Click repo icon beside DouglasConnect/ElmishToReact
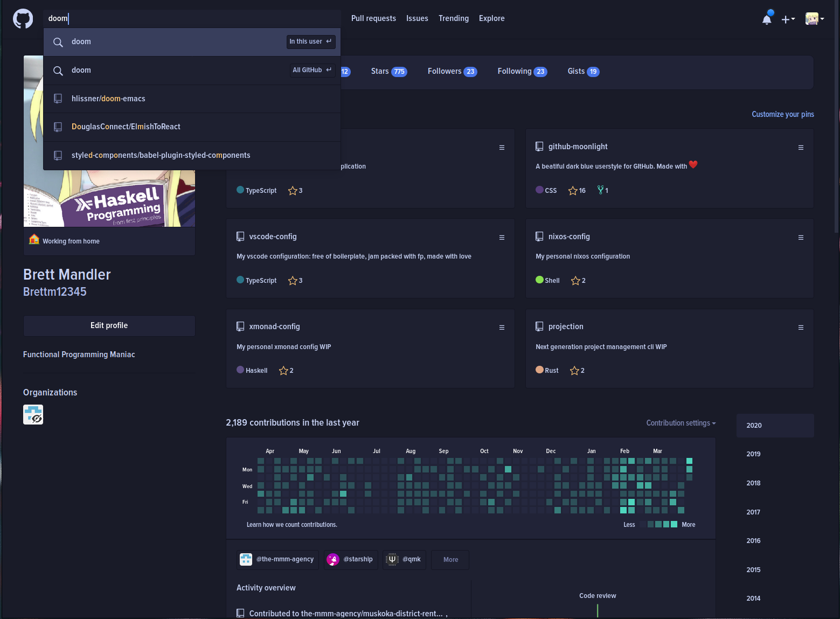 point(58,127)
